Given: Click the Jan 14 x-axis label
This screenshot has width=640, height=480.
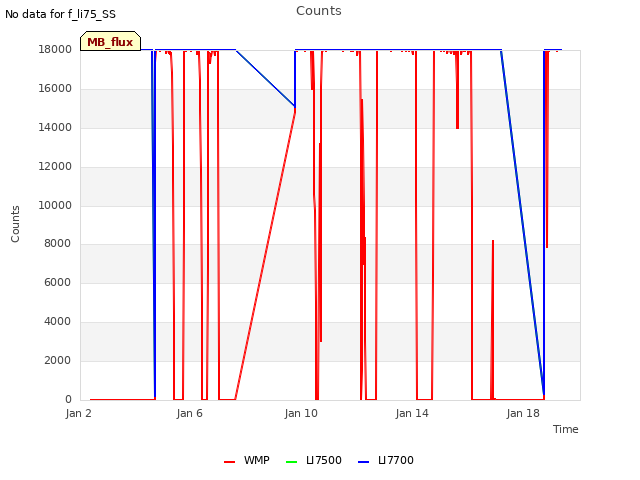Looking at the screenshot, I should [412, 413].
